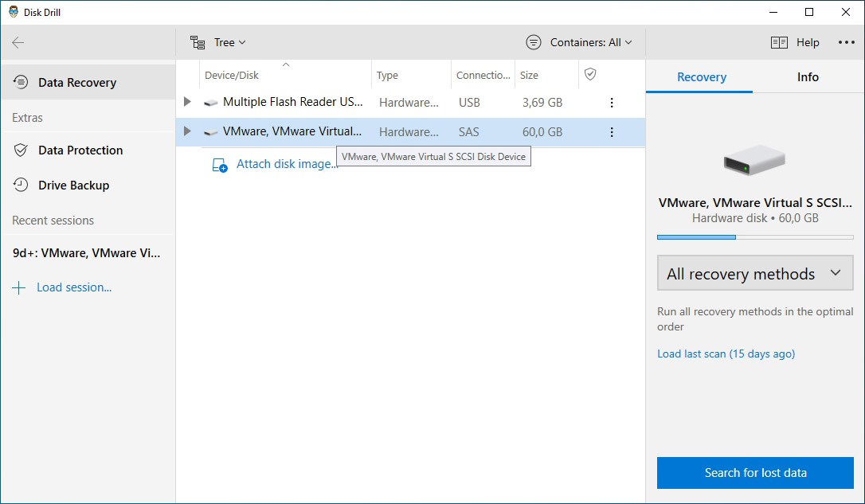Click the Help label in toolbar
Viewport: 865px width, 504px height.
tap(808, 42)
